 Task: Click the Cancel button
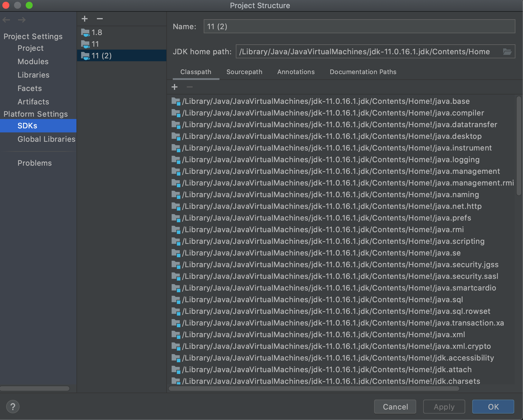395,407
